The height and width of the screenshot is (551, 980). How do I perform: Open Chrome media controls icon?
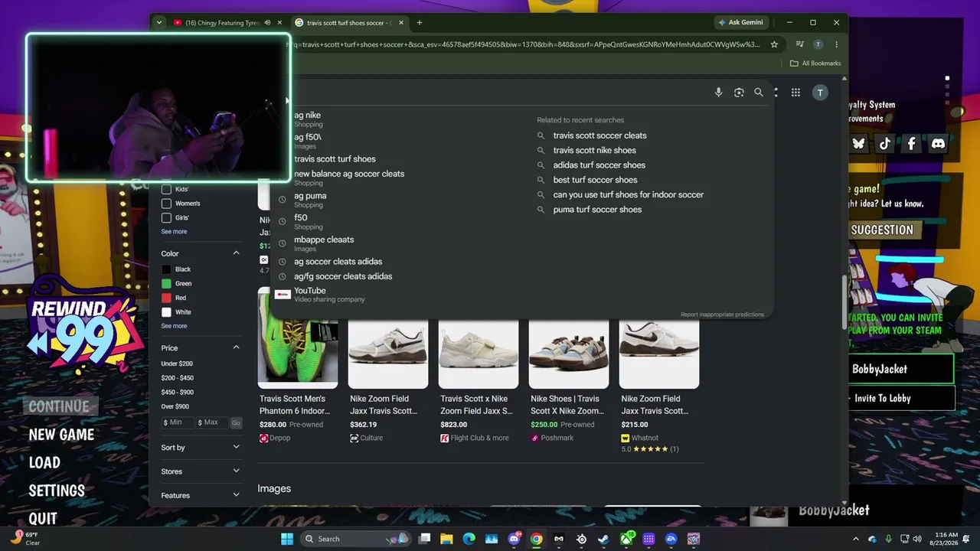[x=799, y=44]
